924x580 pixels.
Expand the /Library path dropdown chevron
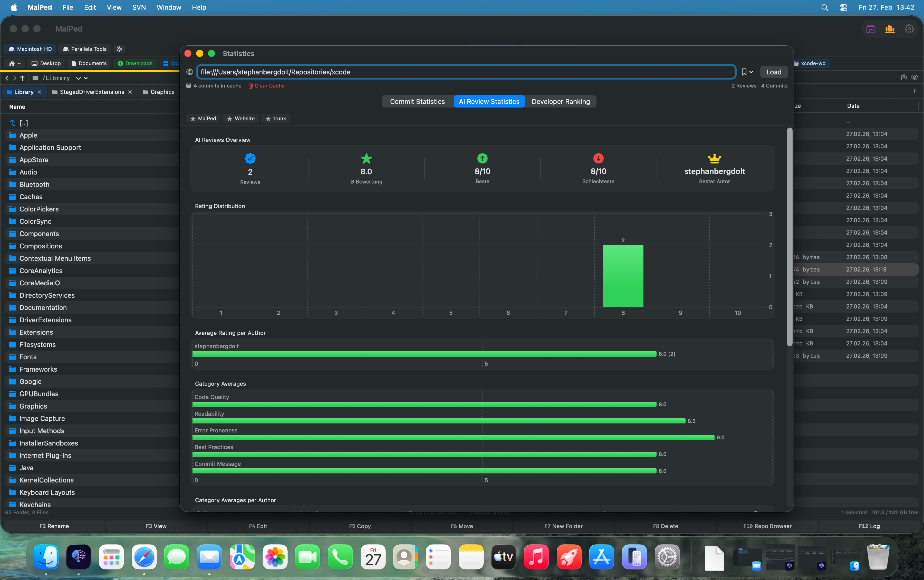click(78, 78)
